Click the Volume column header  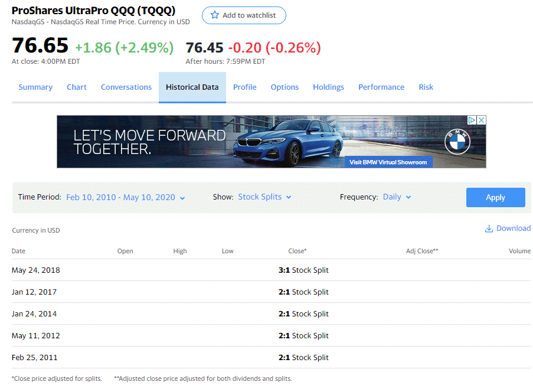tap(519, 251)
